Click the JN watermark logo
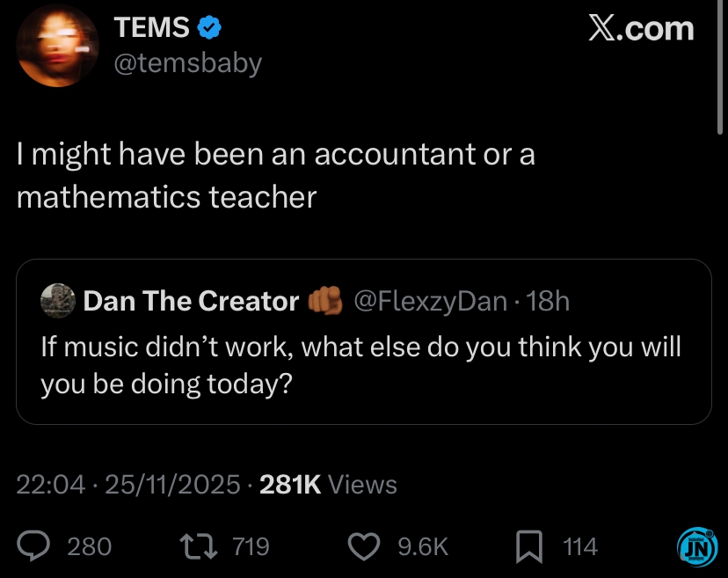The image size is (728, 578). [695, 547]
